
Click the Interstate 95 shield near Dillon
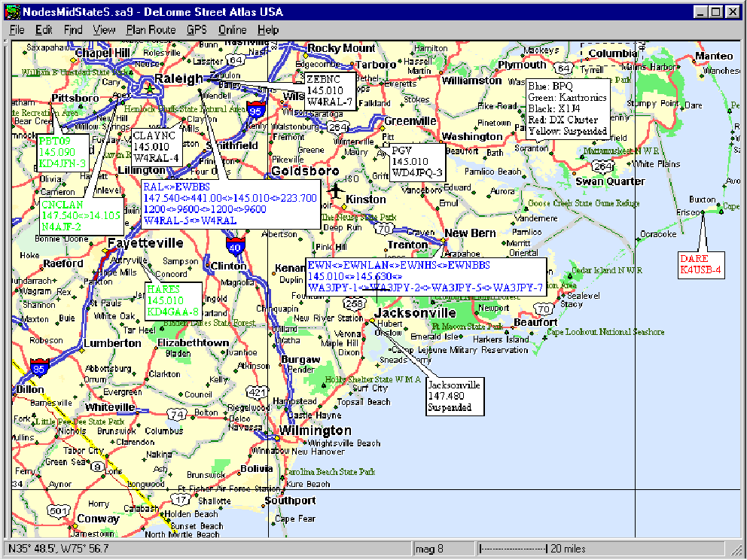coord(38,367)
